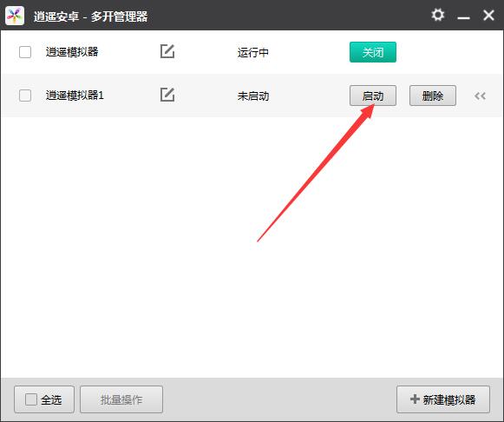Open the 批量操作 batch operations button
The height and width of the screenshot is (422, 504).
pos(121,399)
